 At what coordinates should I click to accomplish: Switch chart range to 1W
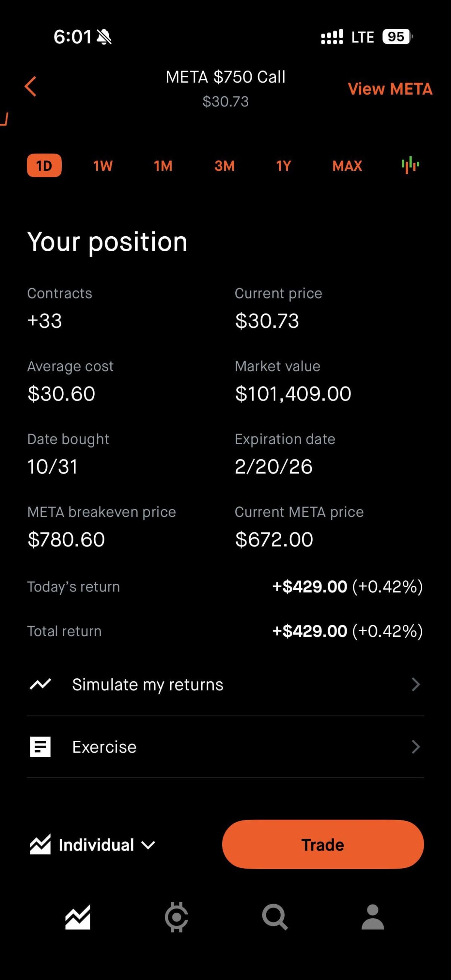pos(103,166)
